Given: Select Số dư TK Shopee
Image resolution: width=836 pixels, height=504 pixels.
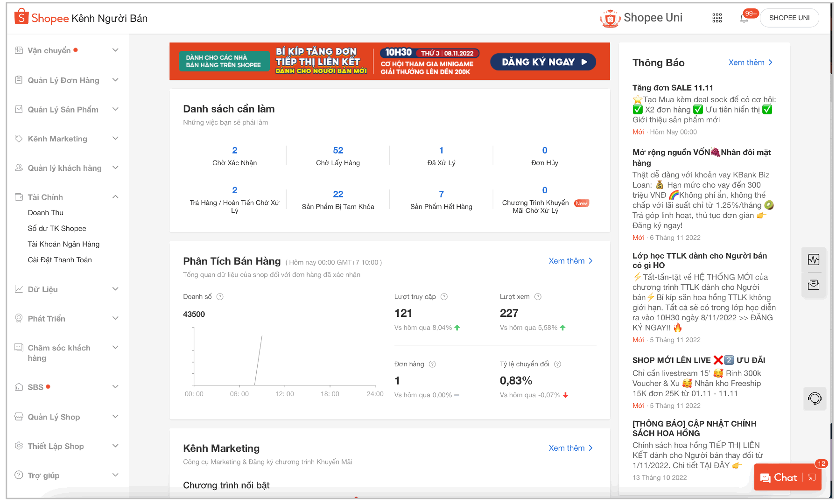Looking at the screenshot, I should click(57, 228).
